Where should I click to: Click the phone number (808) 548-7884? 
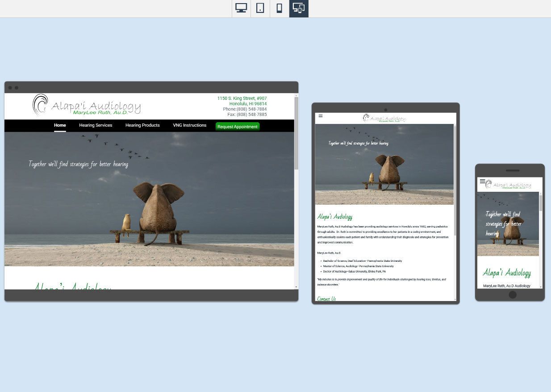[251, 109]
